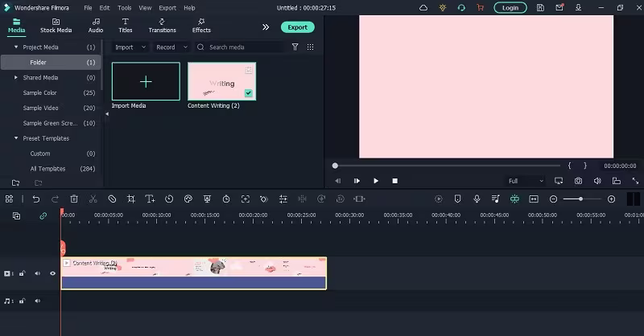The width and height of the screenshot is (644, 336).
Task: Lock the audio track 1
Action: point(23,301)
